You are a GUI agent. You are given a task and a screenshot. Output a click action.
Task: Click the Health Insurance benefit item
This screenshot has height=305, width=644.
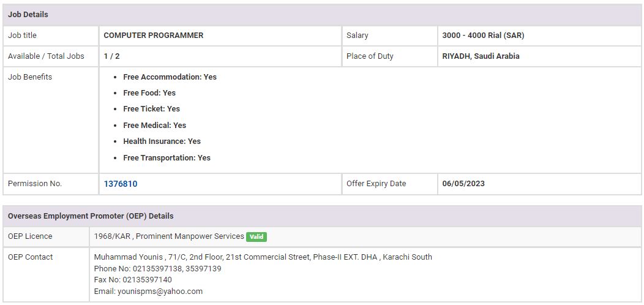pos(162,141)
